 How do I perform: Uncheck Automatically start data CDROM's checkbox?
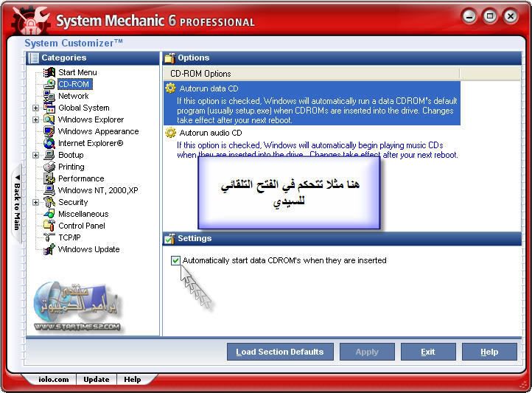click(175, 260)
